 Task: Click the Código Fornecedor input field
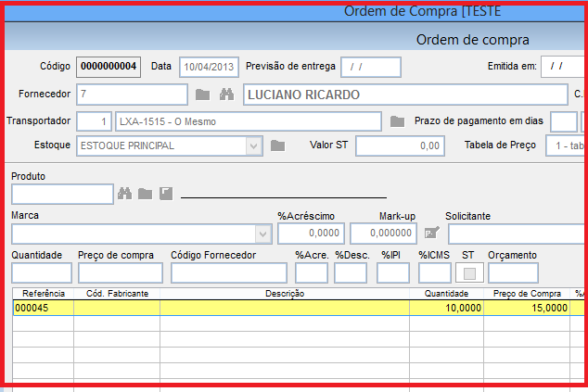[229, 272]
